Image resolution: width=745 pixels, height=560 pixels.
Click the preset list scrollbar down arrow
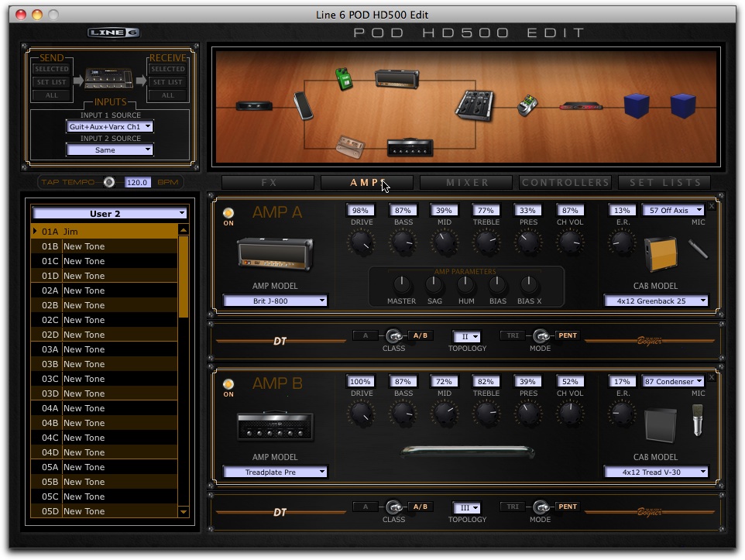pyautogui.click(x=184, y=512)
